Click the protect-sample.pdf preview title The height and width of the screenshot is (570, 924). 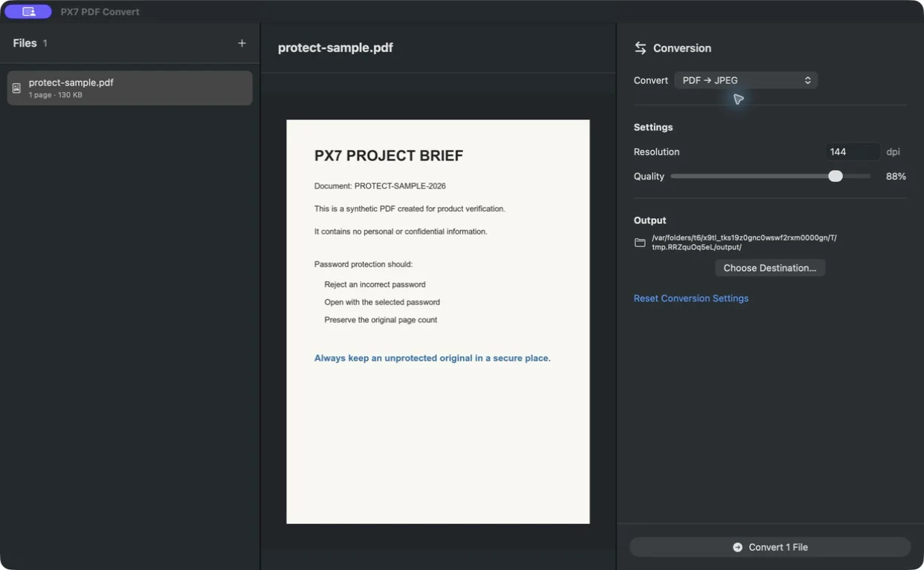click(x=335, y=47)
